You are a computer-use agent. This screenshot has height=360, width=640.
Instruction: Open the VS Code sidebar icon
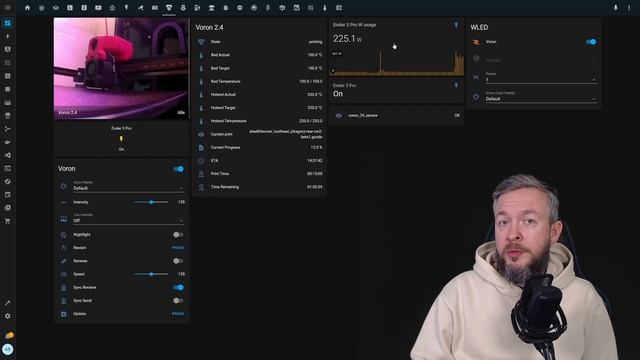tap(7, 155)
